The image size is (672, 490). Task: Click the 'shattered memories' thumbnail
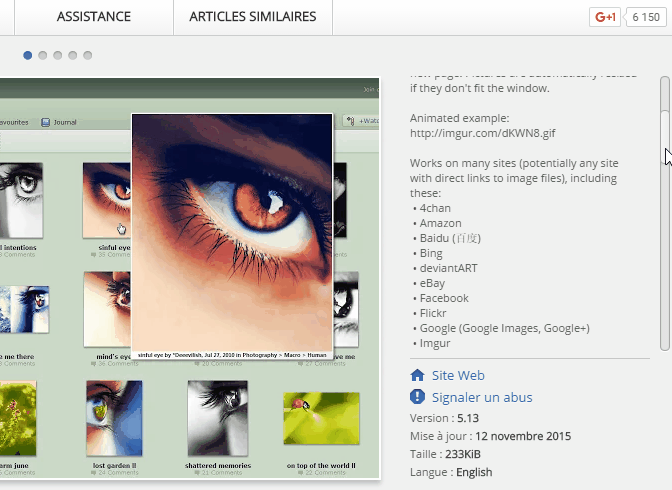pos(218,418)
